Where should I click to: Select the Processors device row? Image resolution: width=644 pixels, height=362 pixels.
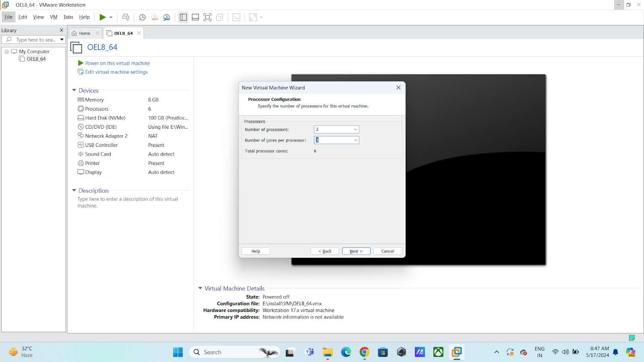(x=133, y=109)
